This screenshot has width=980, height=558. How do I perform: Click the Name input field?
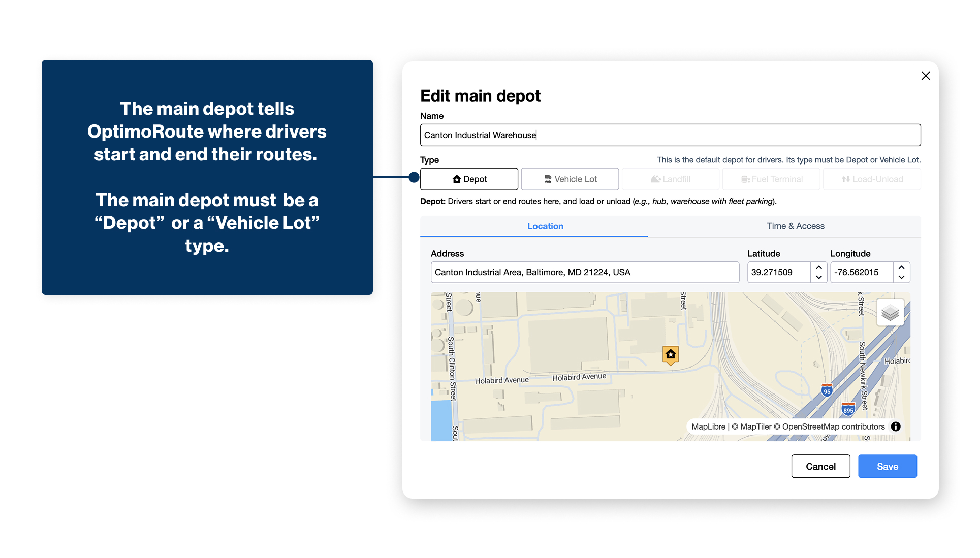(670, 135)
